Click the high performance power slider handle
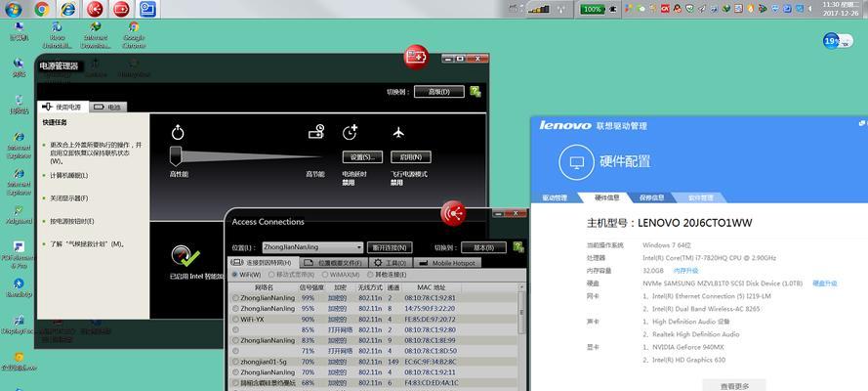 pos(176,156)
